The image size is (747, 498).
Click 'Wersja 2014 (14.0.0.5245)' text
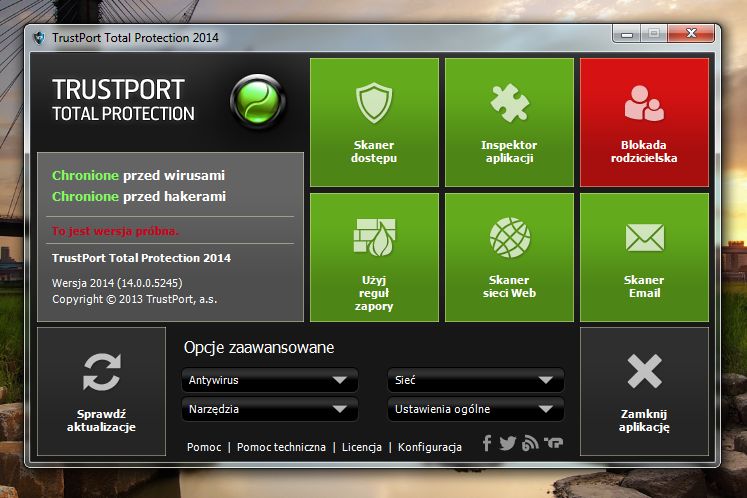pyautogui.click(x=117, y=283)
